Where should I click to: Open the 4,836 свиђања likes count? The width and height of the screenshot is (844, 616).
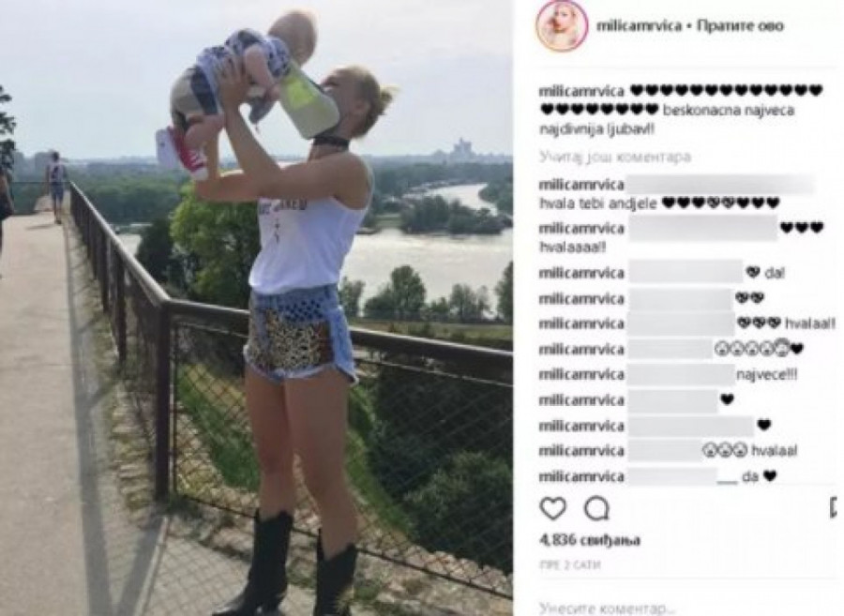(x=590, y=540)
